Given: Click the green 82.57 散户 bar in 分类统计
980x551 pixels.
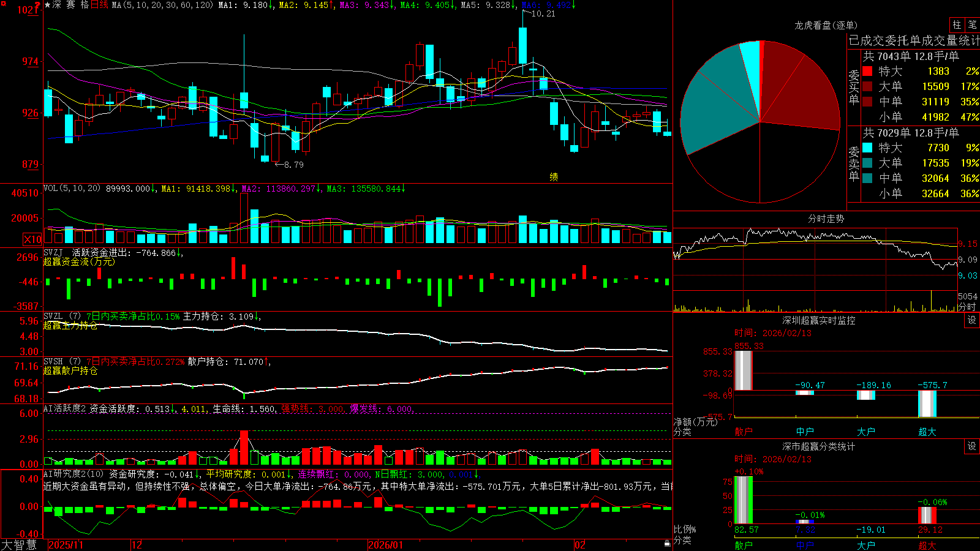Looking at the screenshot, I should [744, 500].
